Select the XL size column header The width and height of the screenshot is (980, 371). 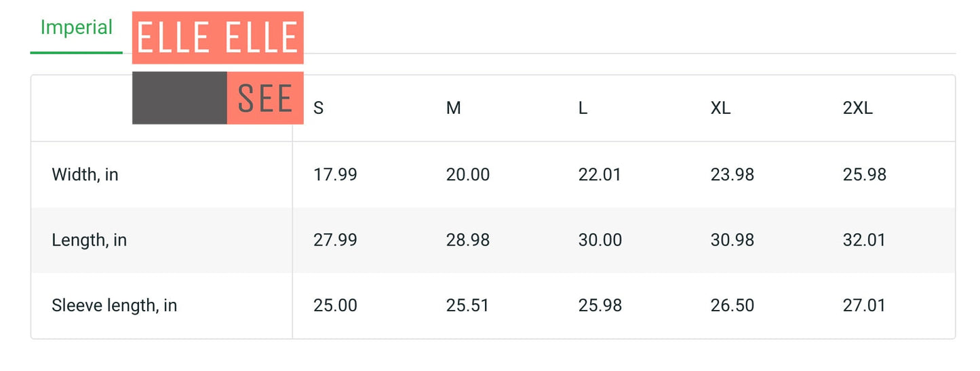point(720,109)
